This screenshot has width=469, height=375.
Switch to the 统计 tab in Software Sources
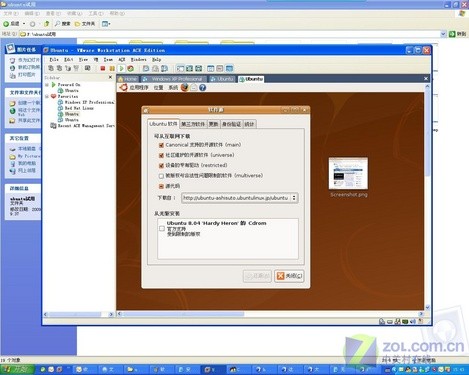[x=249, y=124]
